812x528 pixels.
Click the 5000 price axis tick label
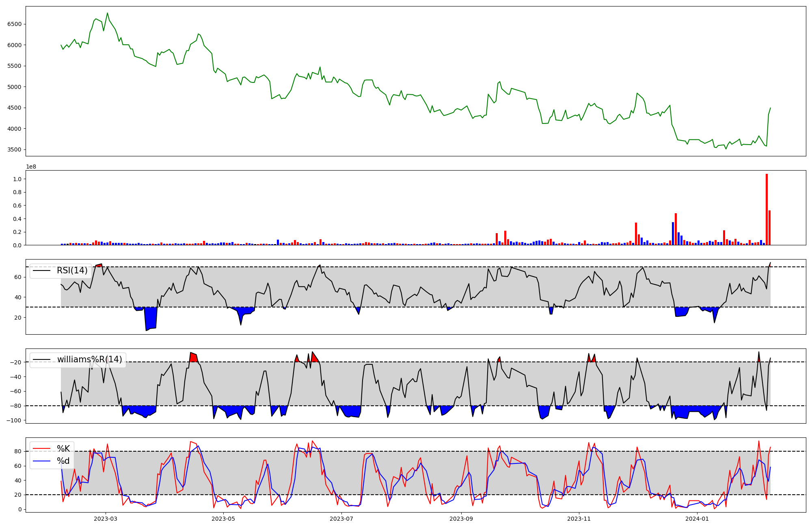[14, 87]
